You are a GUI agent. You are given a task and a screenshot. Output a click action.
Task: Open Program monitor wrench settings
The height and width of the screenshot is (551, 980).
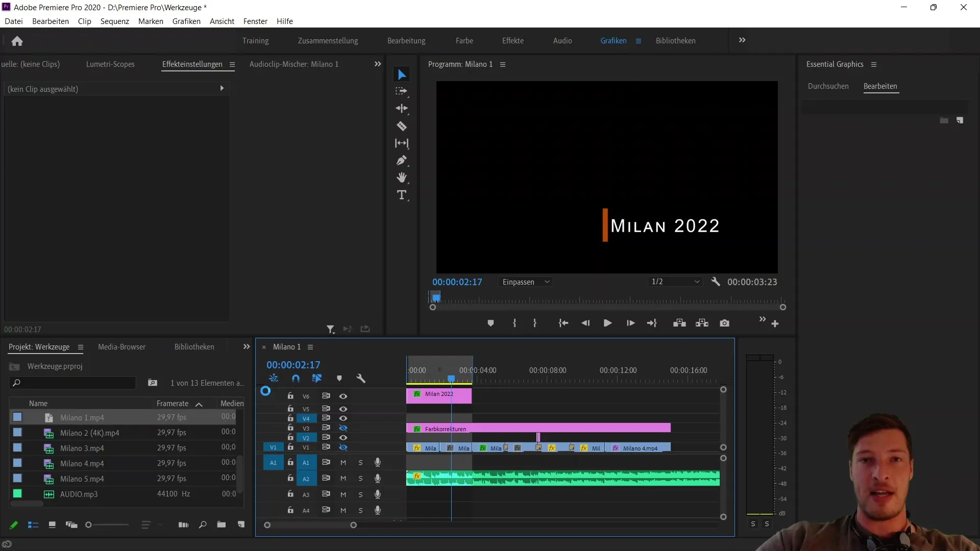pos(716,282)
